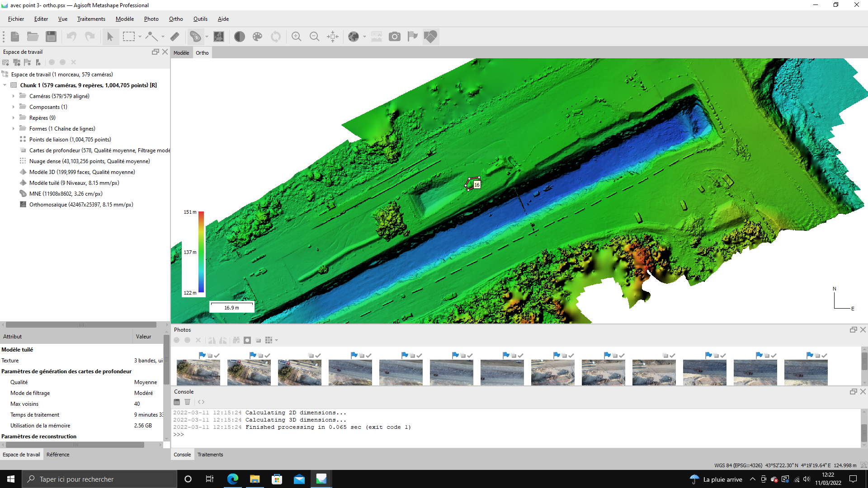Click the elevation color scale bar
This screenshot has height=488, width=868.
click(x=201, y=252)
